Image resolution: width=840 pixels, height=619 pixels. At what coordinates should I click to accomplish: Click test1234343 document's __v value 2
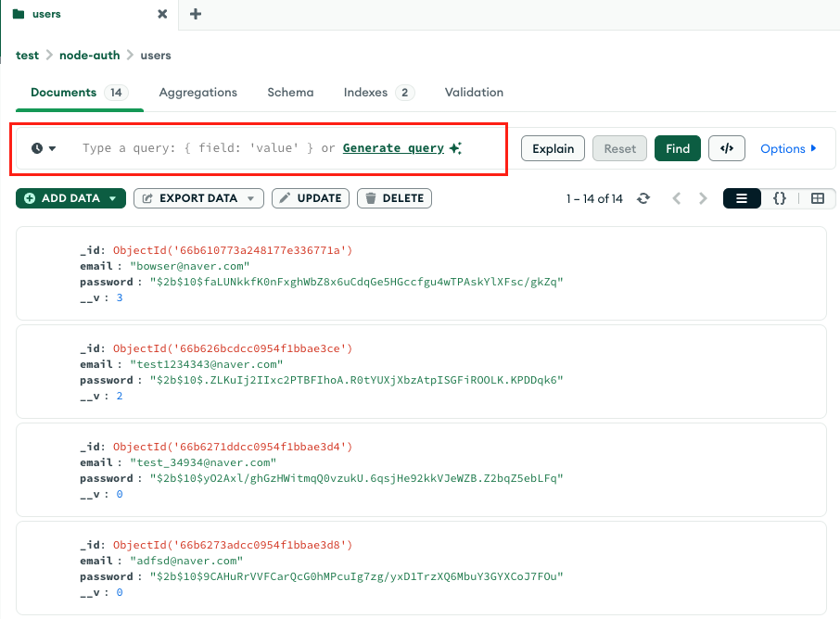[x=120, y=396]
